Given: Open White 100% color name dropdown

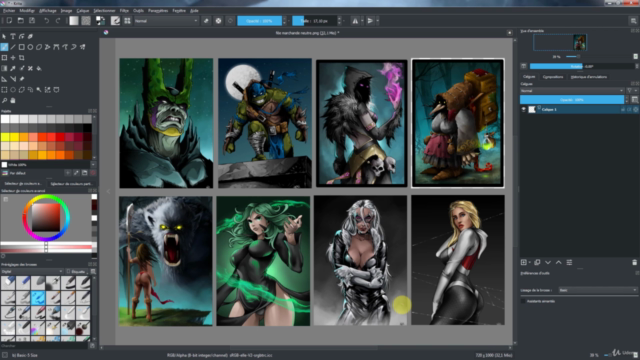Looking at the screenshot, I should tap(93, 165).
